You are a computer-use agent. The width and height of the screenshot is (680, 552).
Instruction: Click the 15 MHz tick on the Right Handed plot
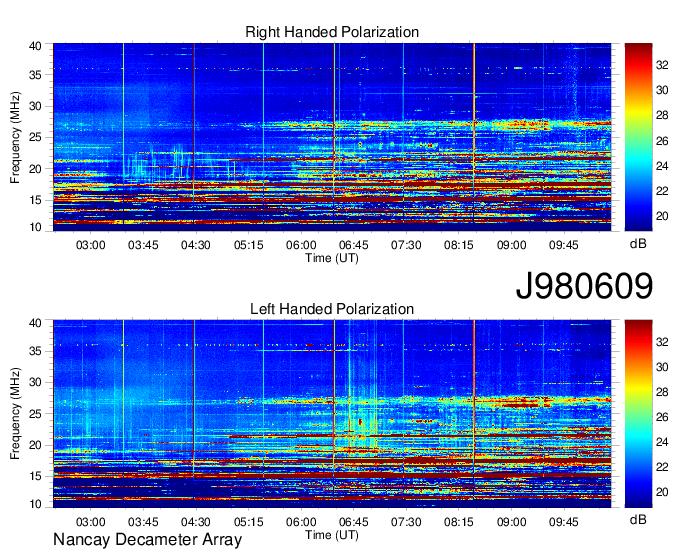coord(35,200)
